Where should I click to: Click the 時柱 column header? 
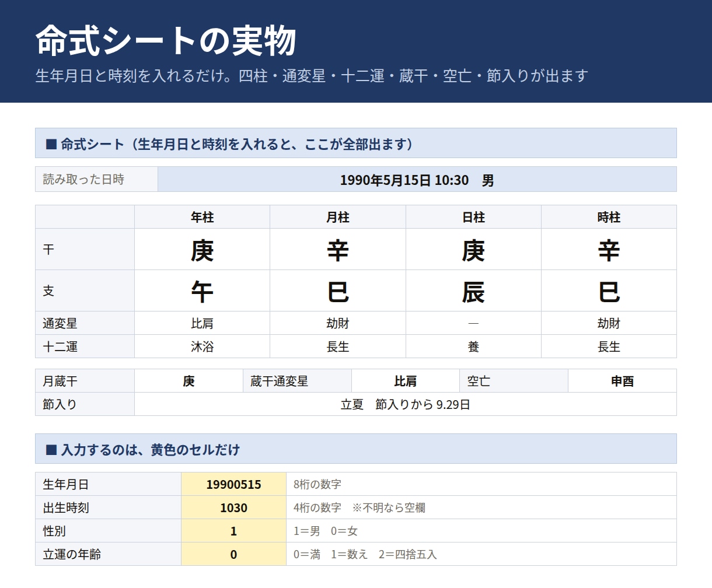coord(609,217)
